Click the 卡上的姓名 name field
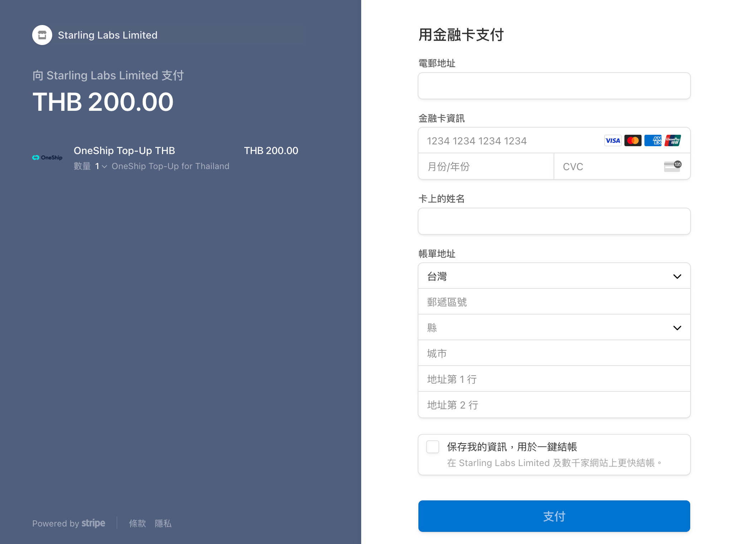 click(554, 221)
